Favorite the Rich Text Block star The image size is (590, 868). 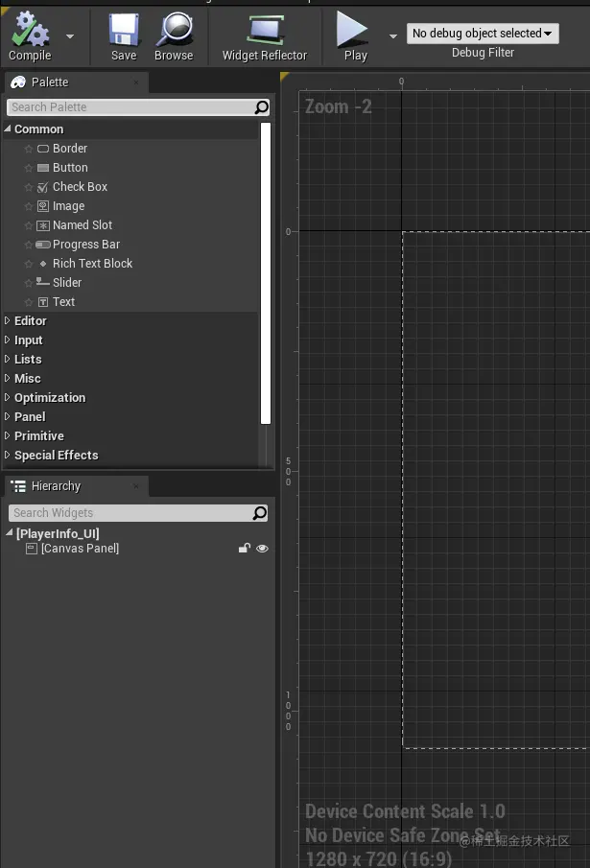click(x=29, y=264)
